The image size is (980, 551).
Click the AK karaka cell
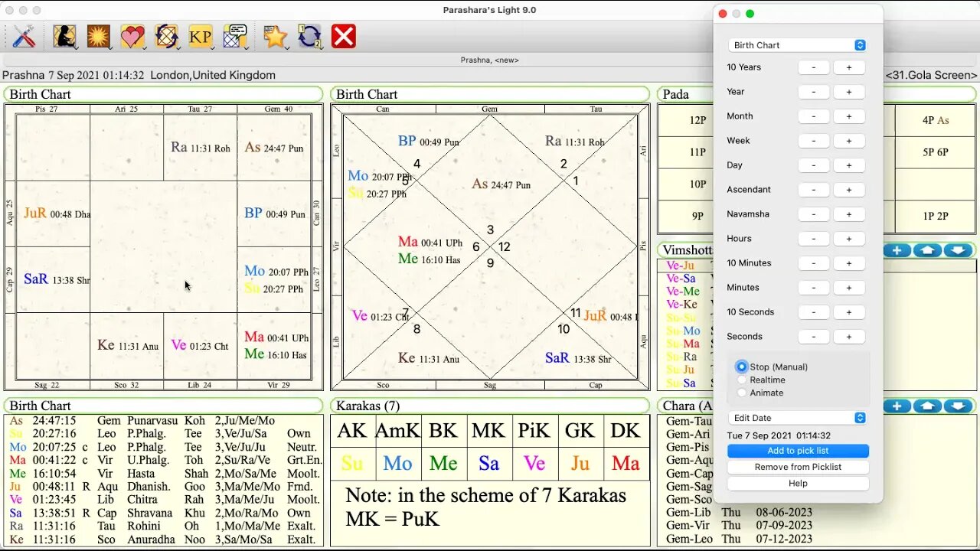pyautogui.click(x=352, y=430)
